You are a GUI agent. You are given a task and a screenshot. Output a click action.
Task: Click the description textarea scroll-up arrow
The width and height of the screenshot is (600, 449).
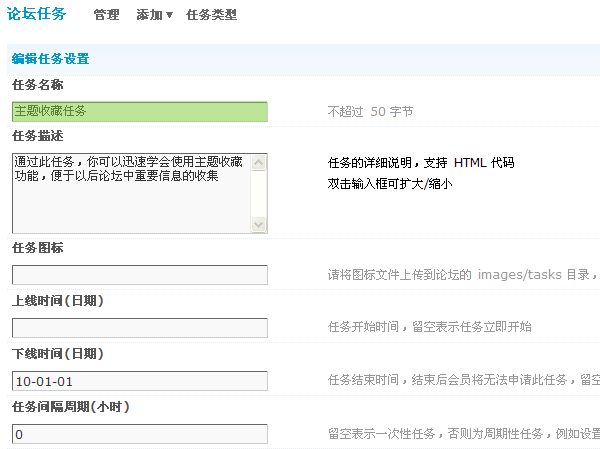click(259, 161)
